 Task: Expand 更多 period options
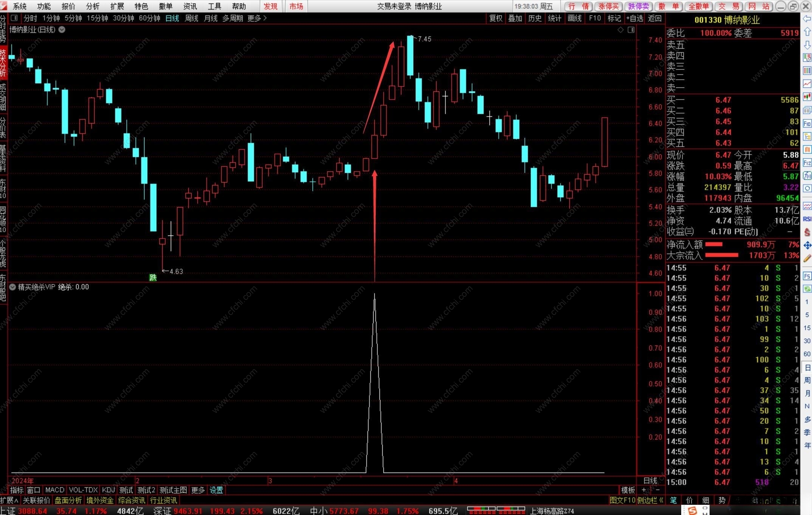257,18
